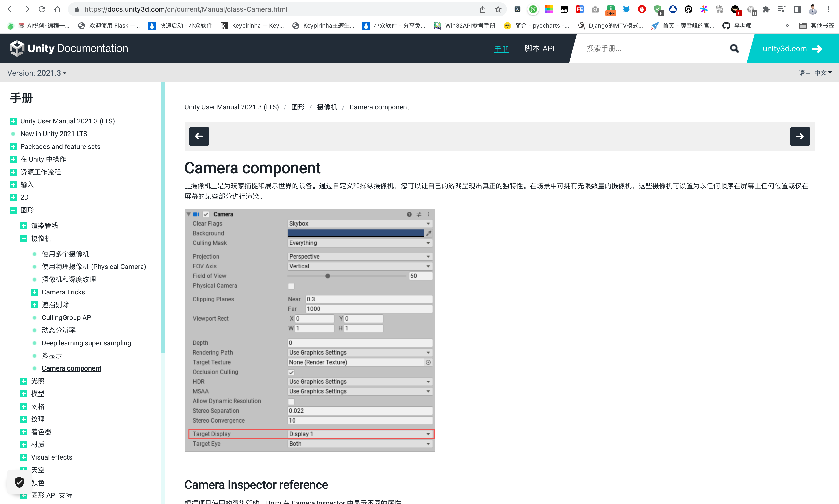Click the share page icon in address bar
Image resolution: width=839 pixels, height=504 pixels.
482,9
